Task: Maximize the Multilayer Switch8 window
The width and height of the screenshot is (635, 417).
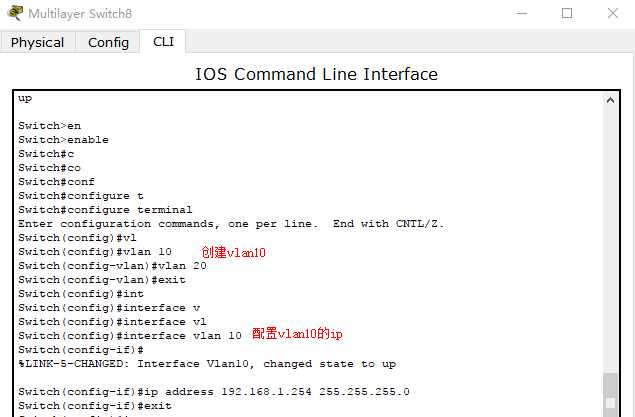Action: coord(567,13)
